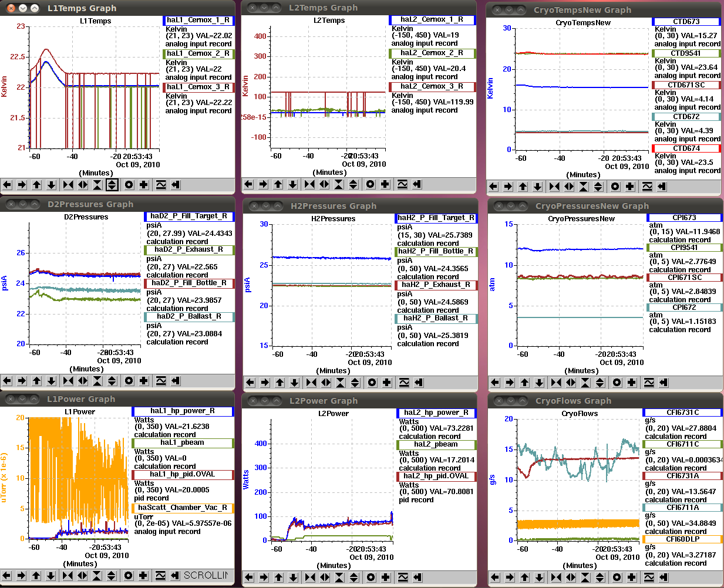Select CTD673 curve in CryoTempsNew legend
724x588 pixels.
click(x=686, y=22)
